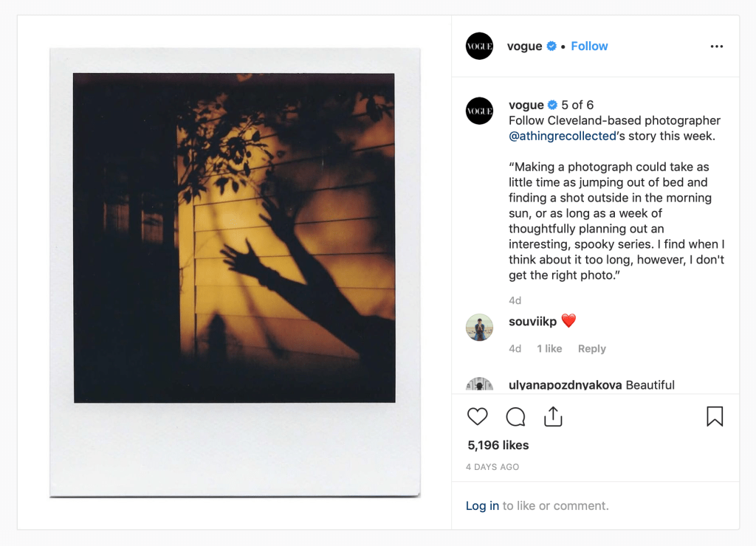
Task: Save the post with the bookmark icon
Action: point(715,416)
